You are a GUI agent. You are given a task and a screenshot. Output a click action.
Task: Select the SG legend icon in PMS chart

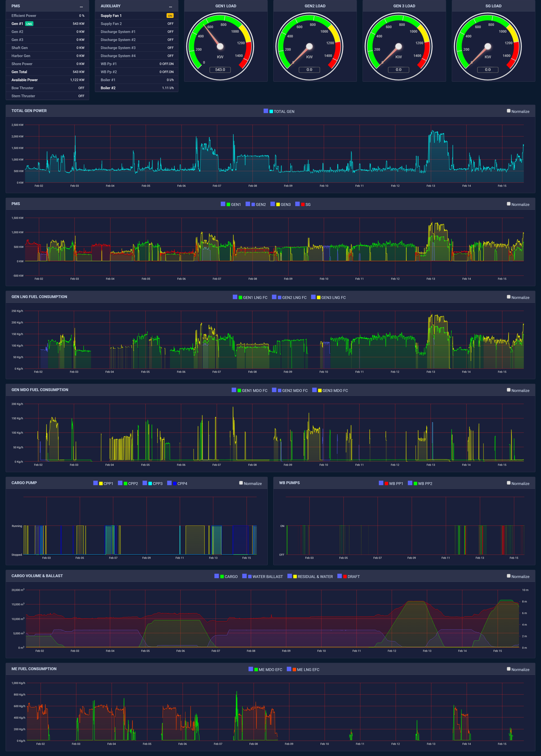coord(302,204)
